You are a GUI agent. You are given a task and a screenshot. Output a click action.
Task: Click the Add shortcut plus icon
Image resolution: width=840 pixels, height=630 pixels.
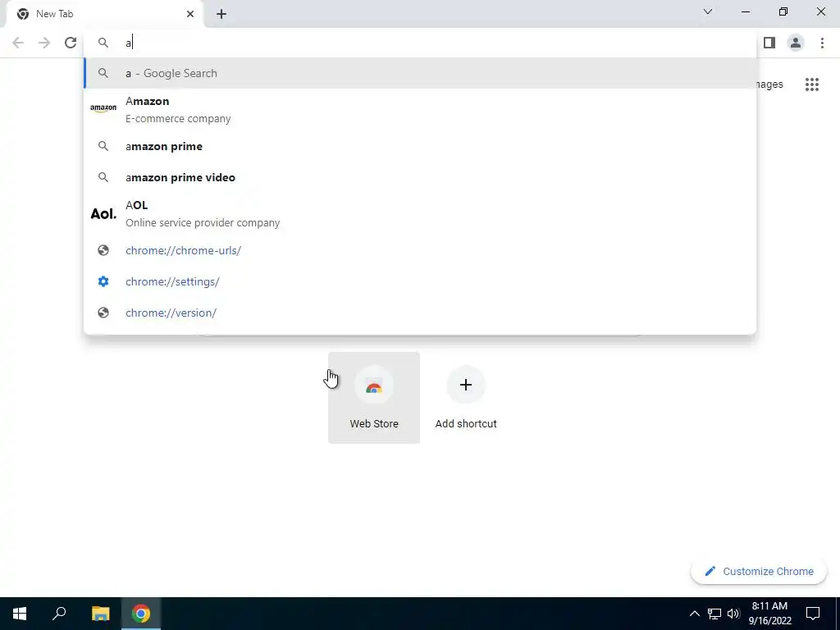click(466, 385)
